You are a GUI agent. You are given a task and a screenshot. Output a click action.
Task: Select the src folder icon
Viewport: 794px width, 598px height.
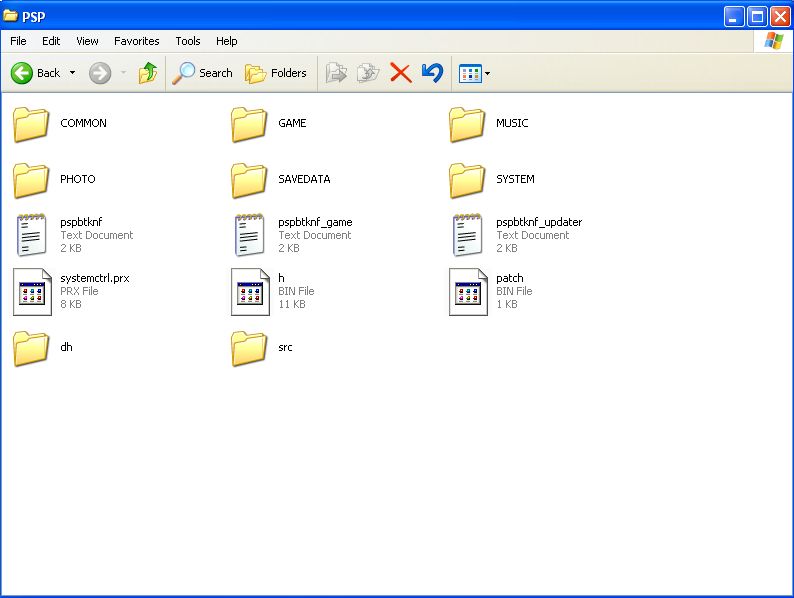coord(249,348)
